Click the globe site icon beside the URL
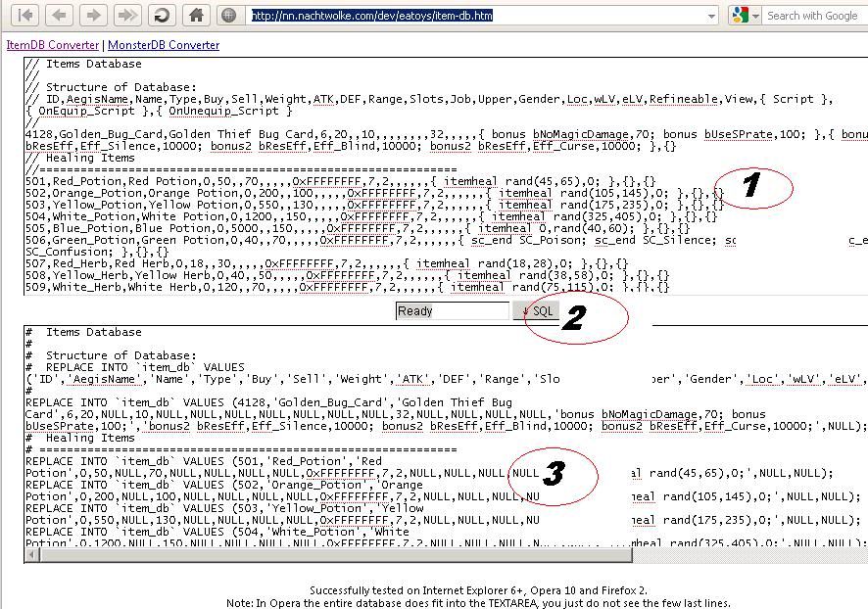 (x=229, y=16)
